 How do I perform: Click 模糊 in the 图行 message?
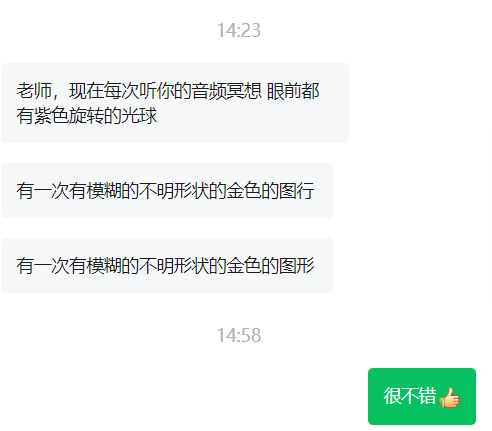(x=104, y=191)
